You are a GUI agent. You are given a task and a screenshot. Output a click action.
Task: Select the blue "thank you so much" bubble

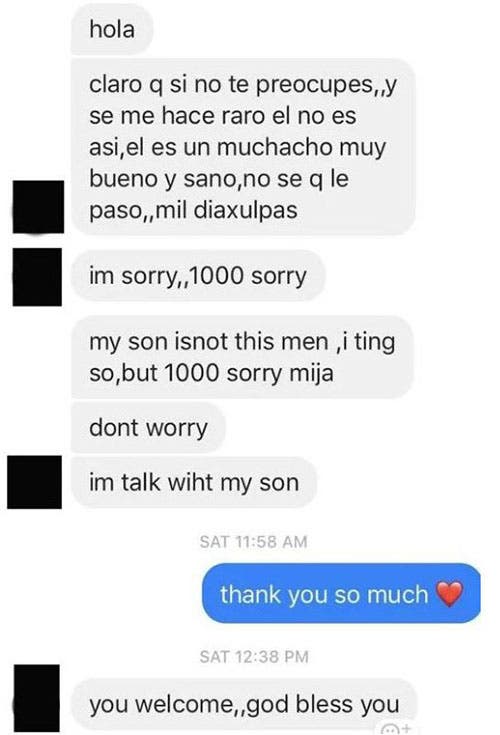click(x=342, y=593)
